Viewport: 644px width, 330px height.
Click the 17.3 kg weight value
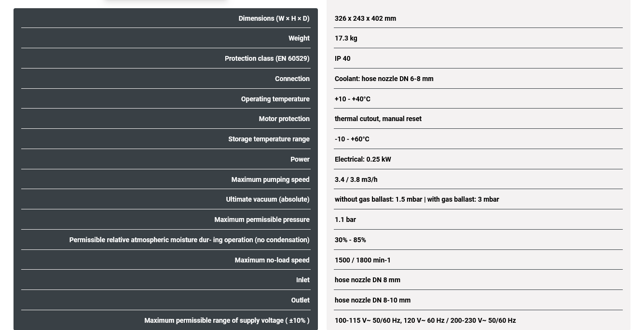(x=346, y=38)
